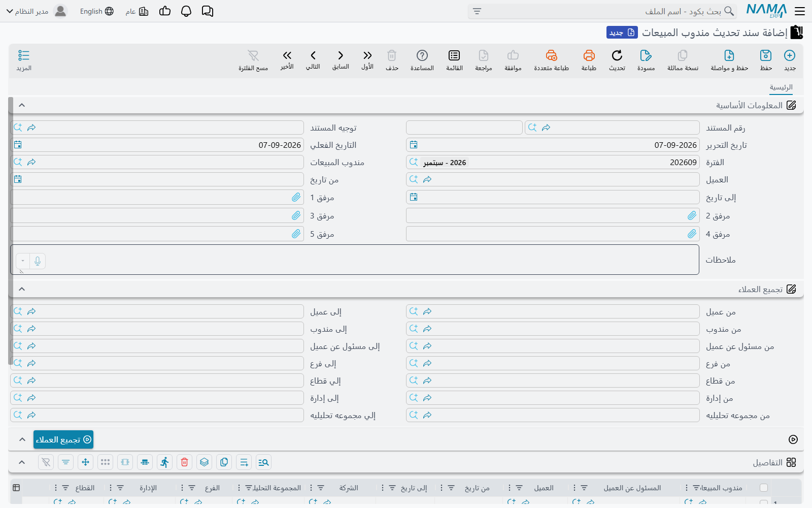The width and height of the screenshot is (812, 508).
Task: Click the Delete (حذف) trash icon in toolbar
Action: pyautogui.click(x=392, y=55)
